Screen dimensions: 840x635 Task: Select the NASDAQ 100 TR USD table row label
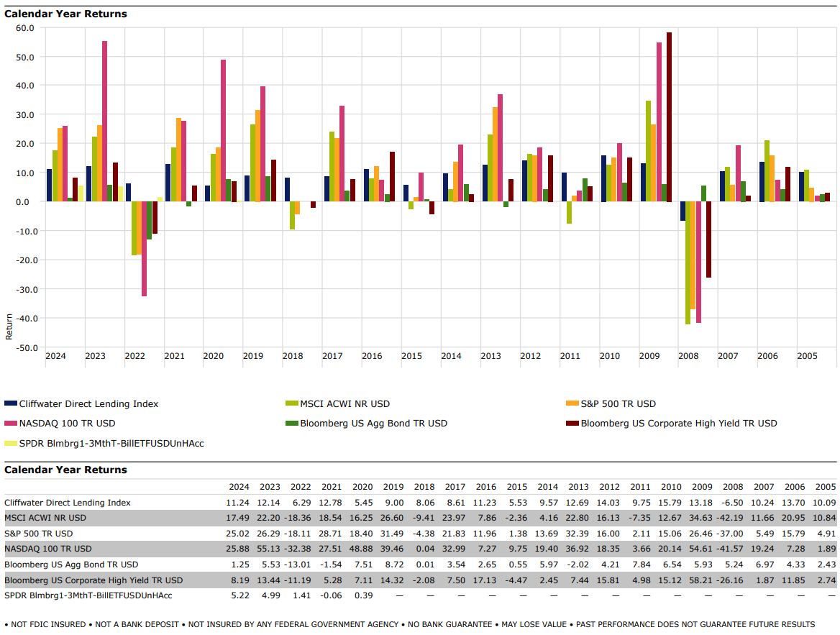(x=47, y=549)
